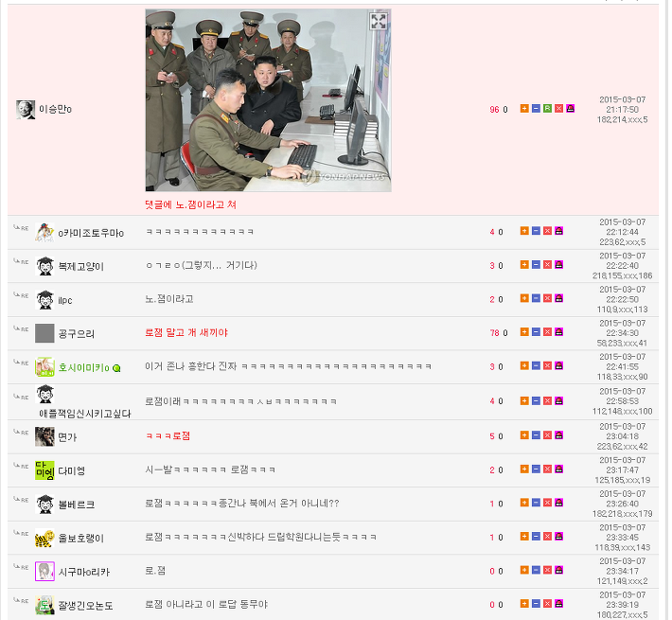Click 울보호랑이's tiger avatar
This screenshot has width=672, height=620.
point(44,539)
